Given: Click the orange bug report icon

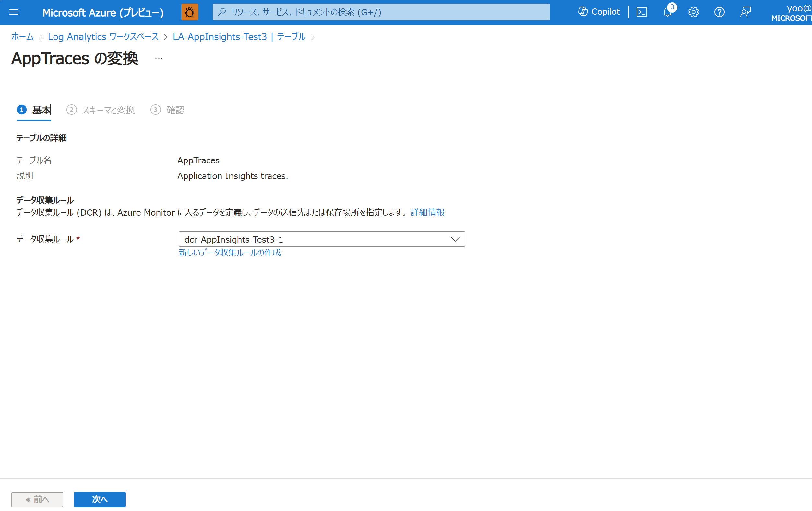Looking at the screenshot, I should pyautogui.click(x=189, y=12).
